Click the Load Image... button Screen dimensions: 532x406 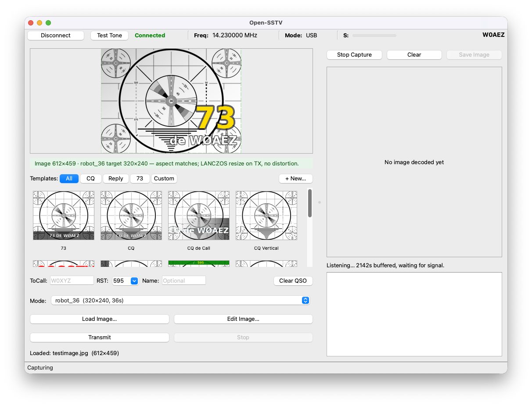[100, 319]
